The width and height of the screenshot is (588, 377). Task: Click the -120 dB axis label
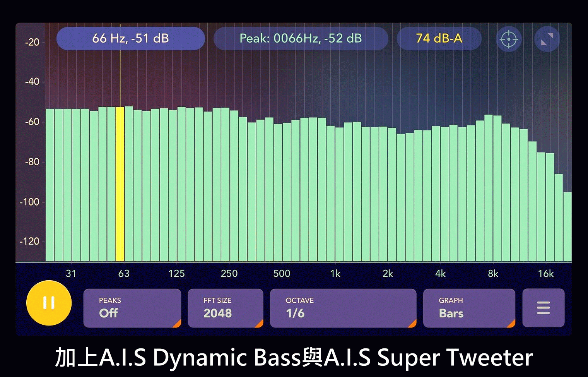pyautogui.click(x=30, y=242)
